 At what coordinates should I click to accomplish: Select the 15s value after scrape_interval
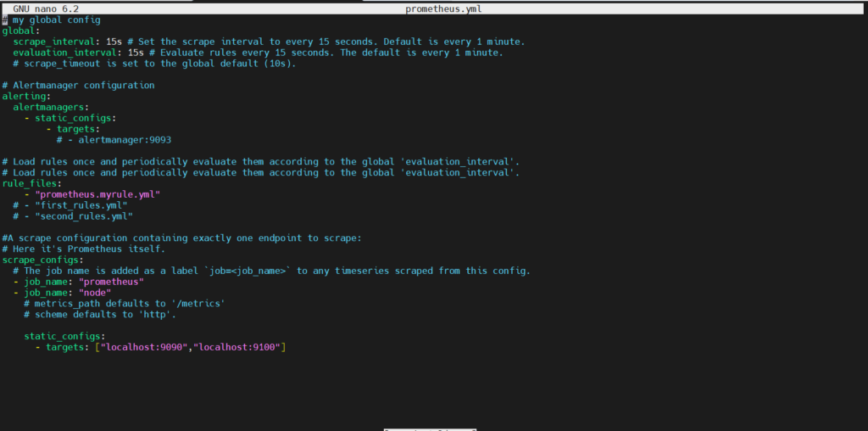(114, 42)
